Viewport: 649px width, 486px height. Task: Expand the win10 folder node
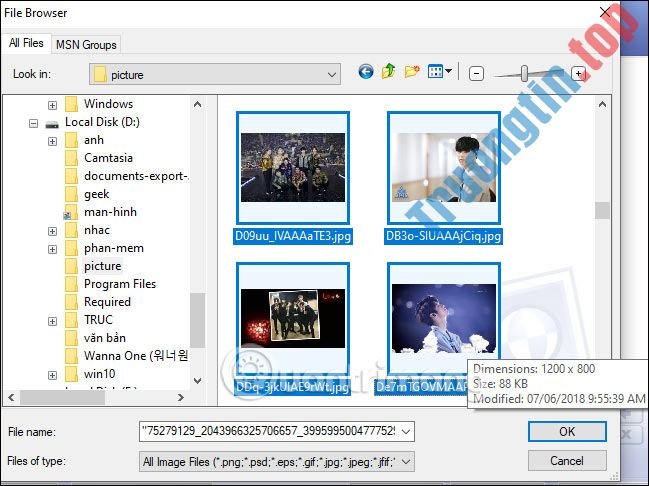tap(52, 375)
